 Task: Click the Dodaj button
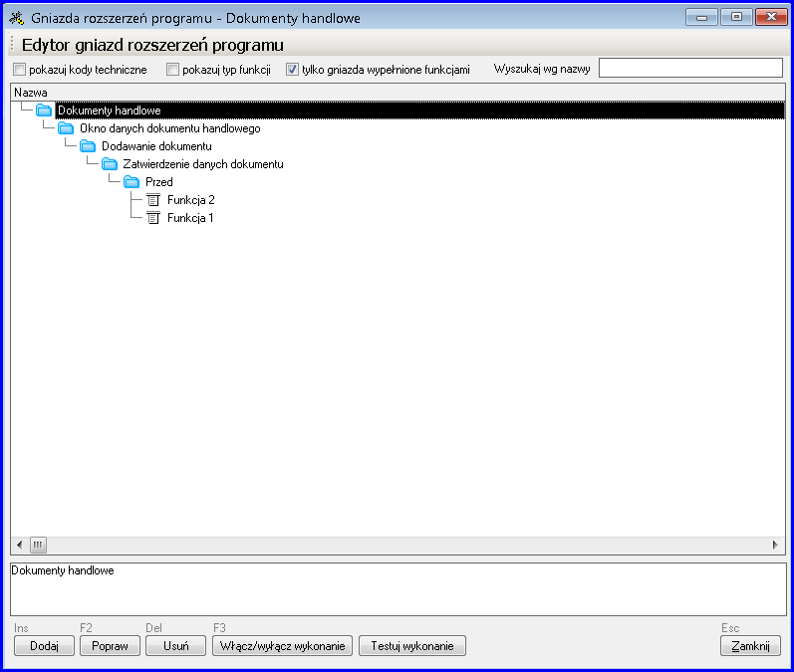pyautogui.click(x=44, y=646)
